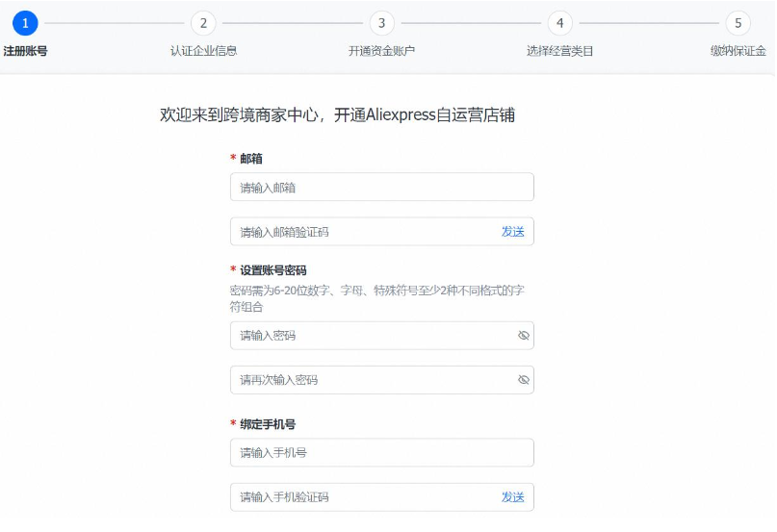The height and width of the screenshot is (532, 777).
Task: Focus the 请输入手机号 phone number field
Action: pos(381,453)
